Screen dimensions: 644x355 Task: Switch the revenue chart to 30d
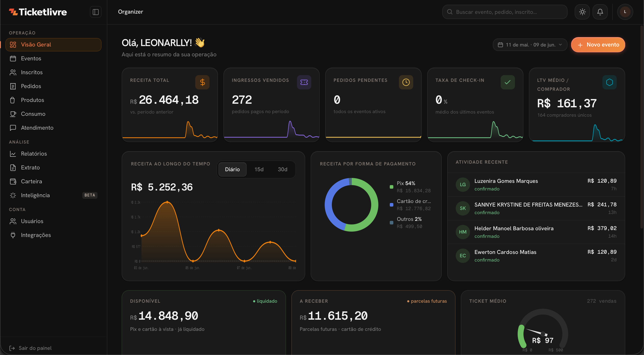click(x=282, y=169)
